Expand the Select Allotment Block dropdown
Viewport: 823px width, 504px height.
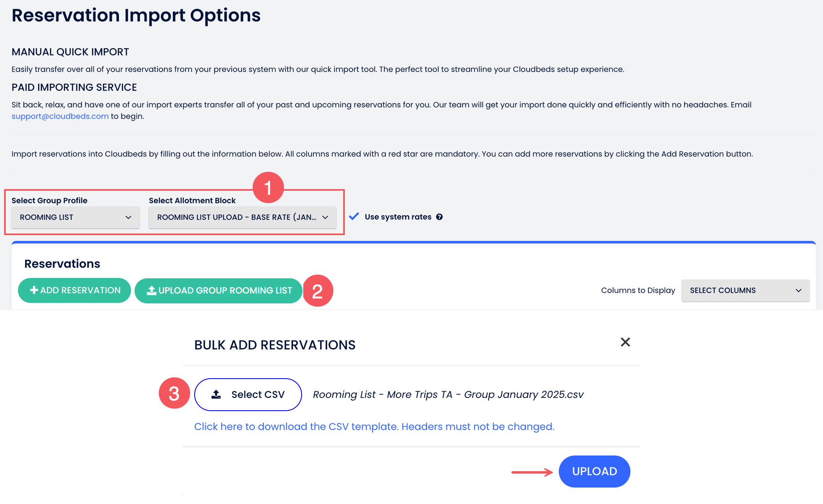coord(242,217)
